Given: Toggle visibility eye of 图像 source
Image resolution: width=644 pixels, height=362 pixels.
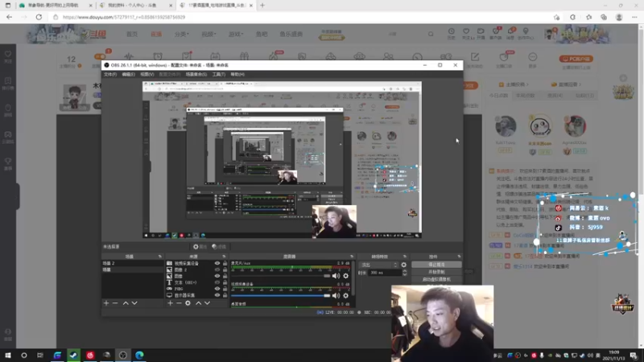Looking at the screenshot, I should point(217,276).
